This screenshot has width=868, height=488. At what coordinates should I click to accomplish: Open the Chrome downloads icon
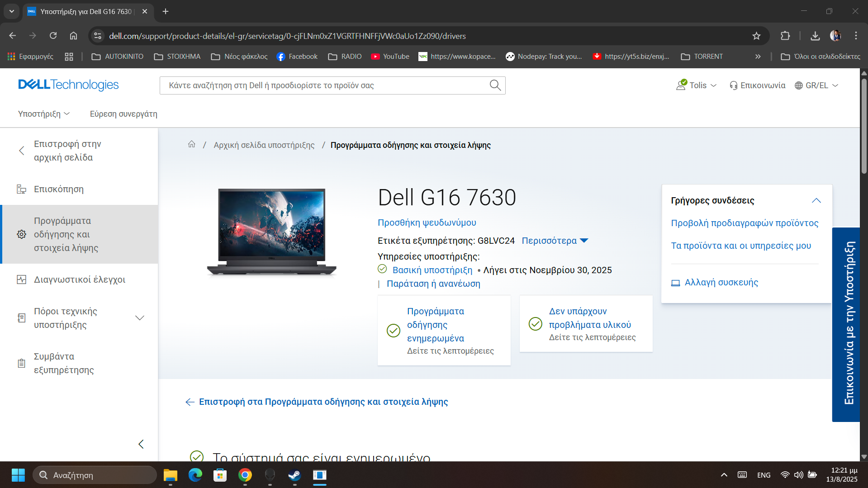click(815, 36)
